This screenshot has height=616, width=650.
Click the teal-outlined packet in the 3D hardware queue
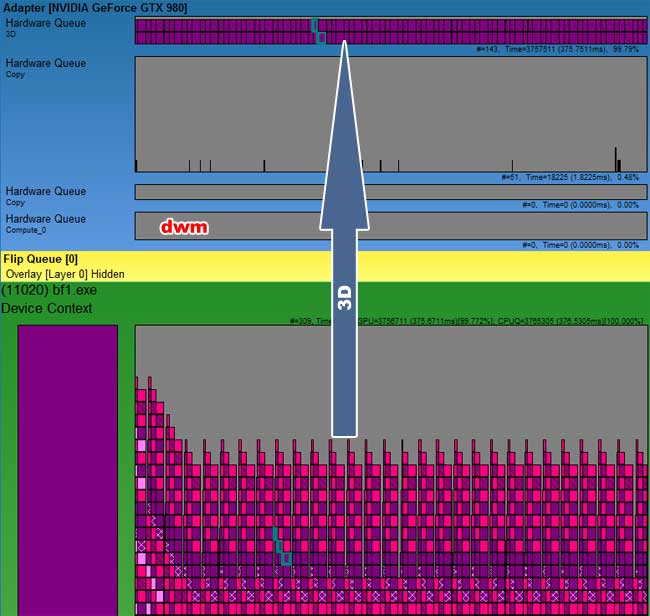pyautogui.click(x=318, y=32)
